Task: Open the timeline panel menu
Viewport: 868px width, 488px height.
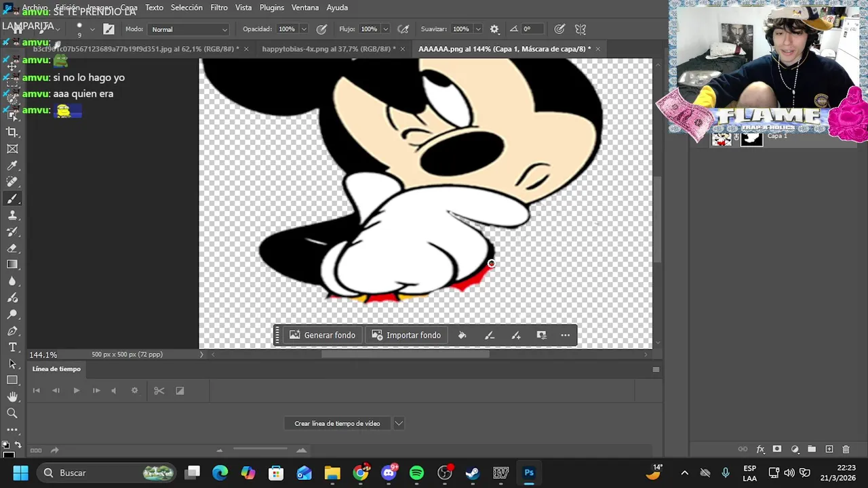Action: point(656,369)
